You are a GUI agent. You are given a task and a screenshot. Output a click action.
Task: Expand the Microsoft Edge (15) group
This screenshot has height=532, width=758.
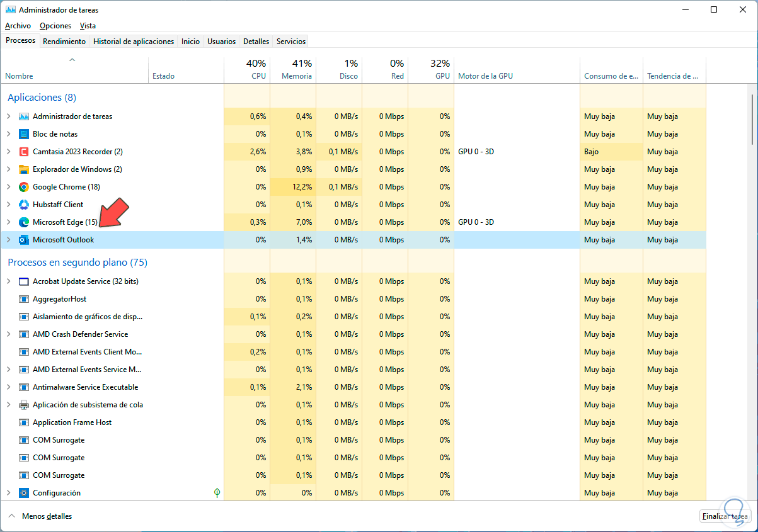(8, 222)
